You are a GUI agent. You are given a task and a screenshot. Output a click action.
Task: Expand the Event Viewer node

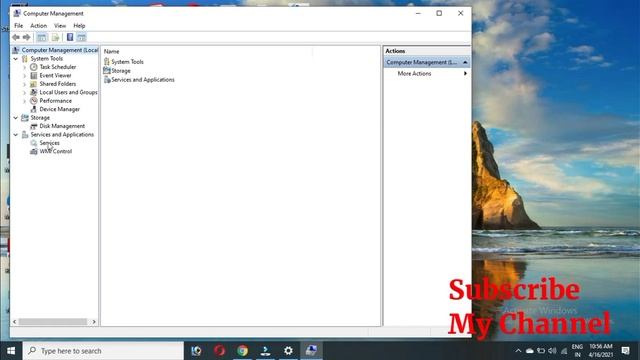point(24,76)
